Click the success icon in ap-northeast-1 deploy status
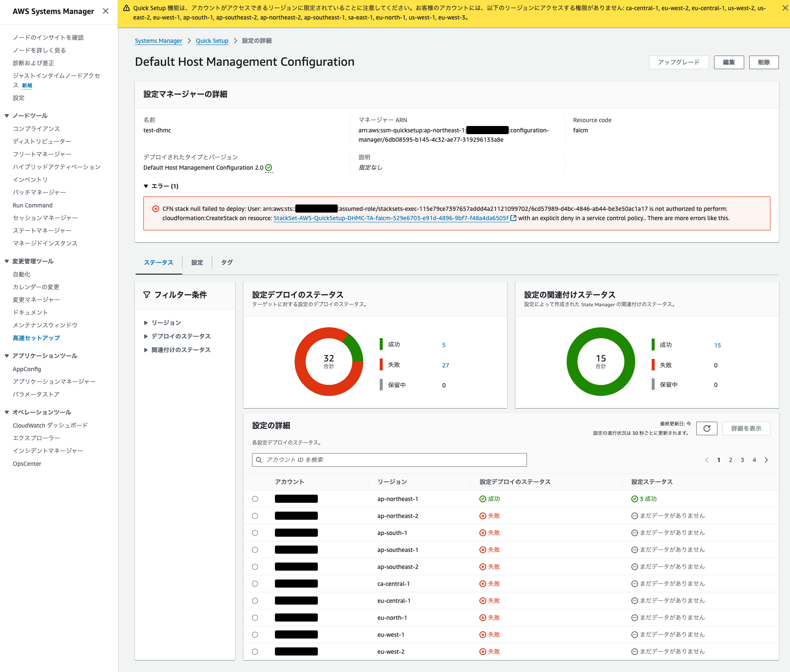This screenshot has height=672, width=790. (x=483, y=499)
